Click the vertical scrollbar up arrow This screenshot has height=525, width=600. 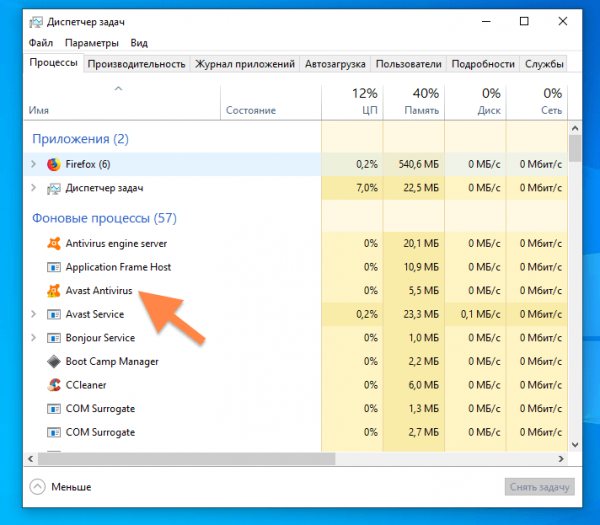coord(575,128)
